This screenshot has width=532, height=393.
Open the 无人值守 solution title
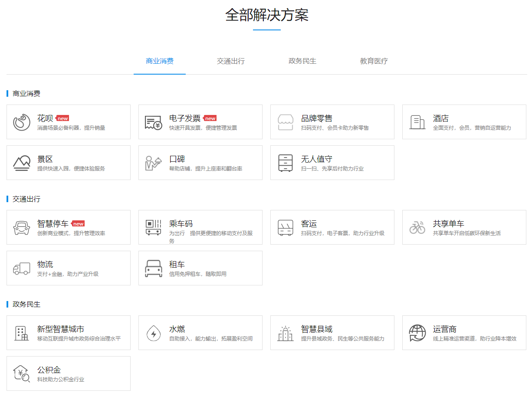click(x=317, y=159)
